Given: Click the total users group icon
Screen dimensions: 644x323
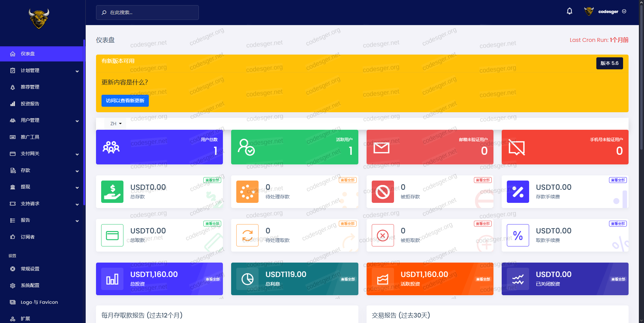Looking at the screenshot, I should [111, 147].
